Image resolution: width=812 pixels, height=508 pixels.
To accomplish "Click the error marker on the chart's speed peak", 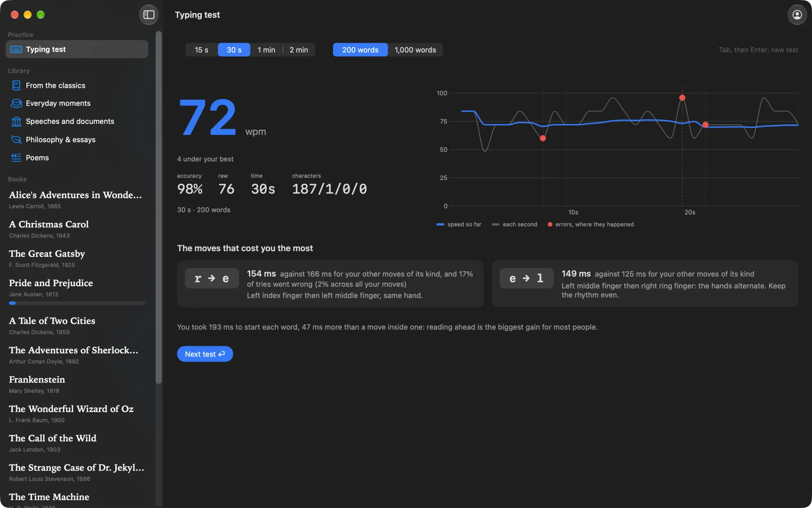I will click(x=682, y=98).
